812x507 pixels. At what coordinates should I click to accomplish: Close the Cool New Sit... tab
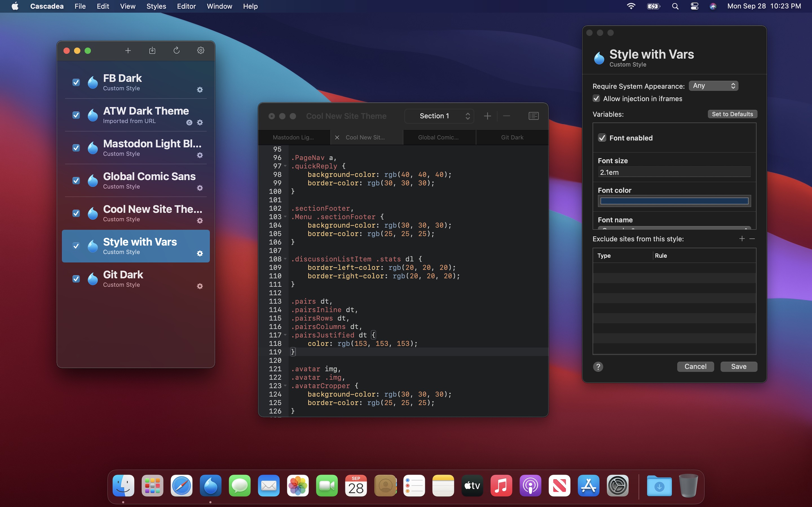click(x=337, y=137)
